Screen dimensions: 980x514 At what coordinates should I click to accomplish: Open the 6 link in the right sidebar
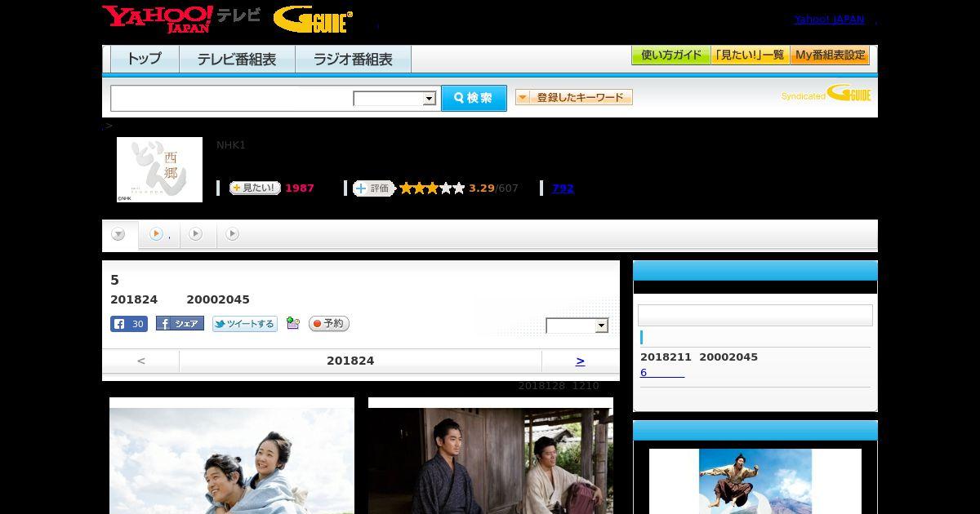pyautogui.click(x=662, y=373)
